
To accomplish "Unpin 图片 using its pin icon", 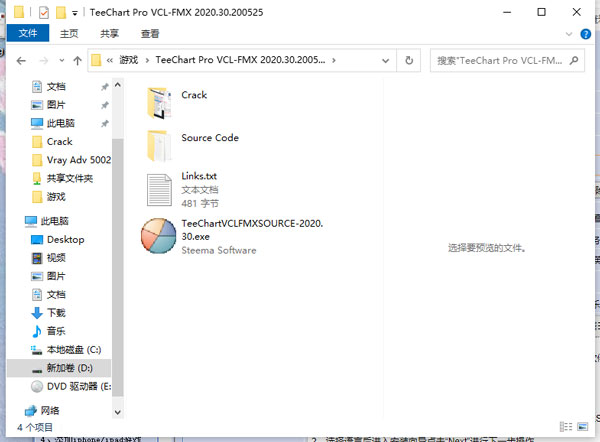I will [105, 105].
